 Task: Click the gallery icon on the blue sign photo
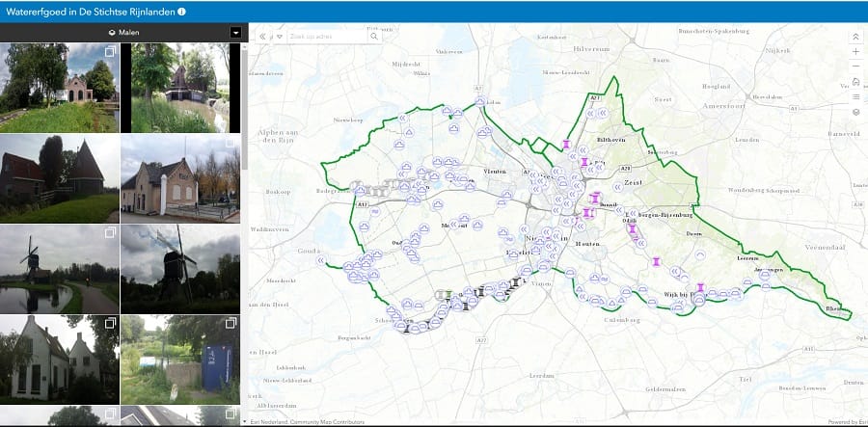pyautogui.click(x=231, y=323)
